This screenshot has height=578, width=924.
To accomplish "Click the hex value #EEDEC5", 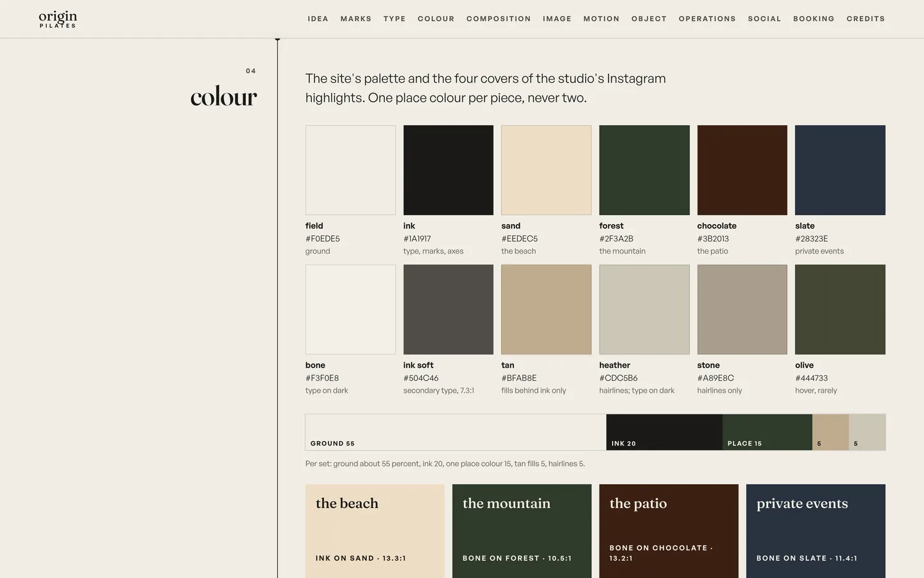I will [x=520, y=239].
